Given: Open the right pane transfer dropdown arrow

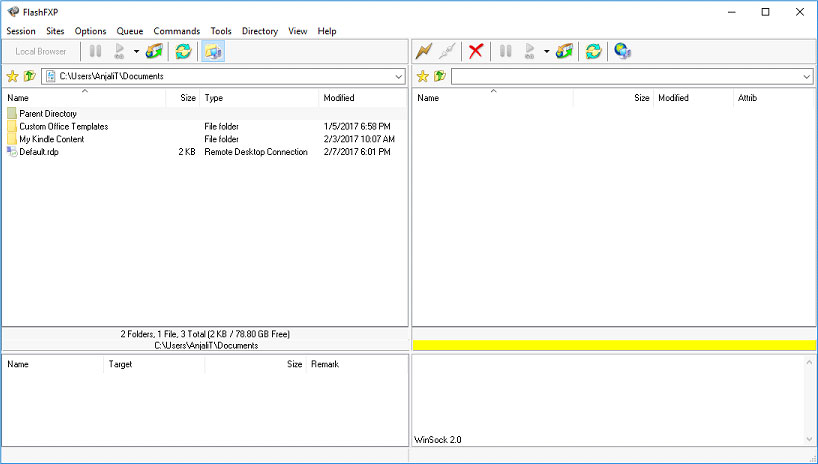Looking at the screenshot, I should tap(546, 51).
